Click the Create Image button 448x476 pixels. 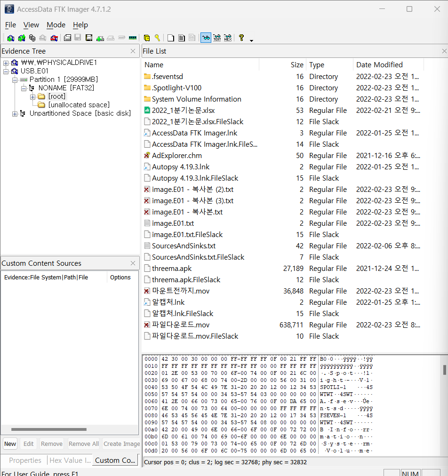[x=121, y=444]
